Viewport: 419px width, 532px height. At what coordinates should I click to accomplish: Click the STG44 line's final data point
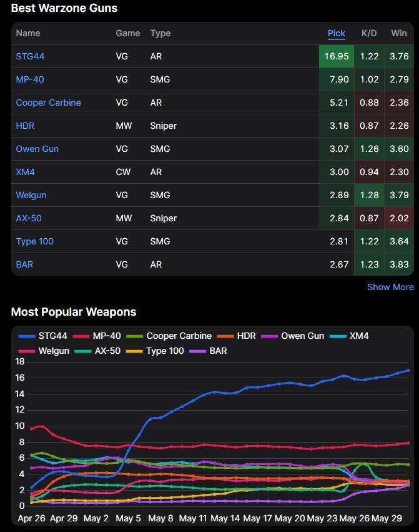coord(408,370)
